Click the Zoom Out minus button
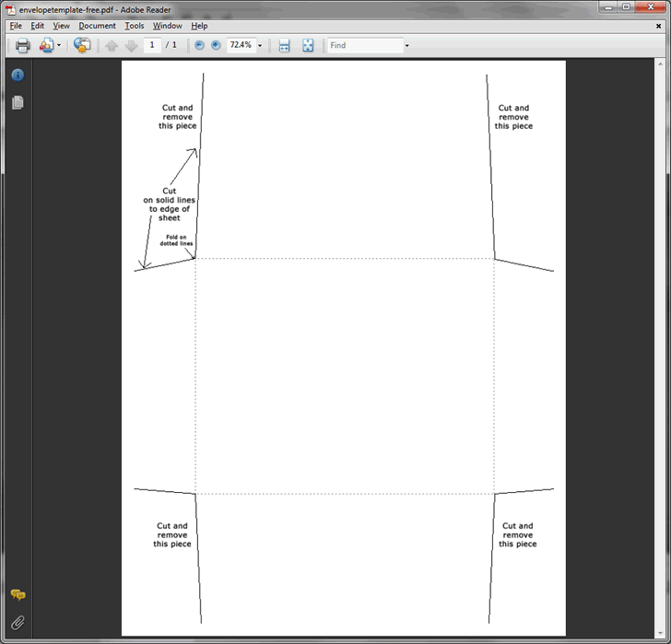Viewport: 671px width, 644px height. click(x=199, y=45)
